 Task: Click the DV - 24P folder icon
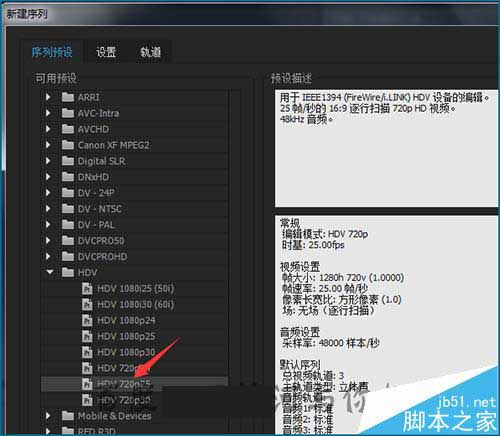coord(68,193)
